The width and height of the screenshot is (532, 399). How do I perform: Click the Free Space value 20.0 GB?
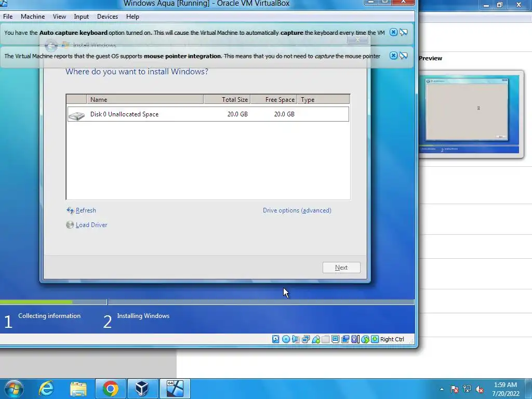pyautogui.click(x=284, y=114)
